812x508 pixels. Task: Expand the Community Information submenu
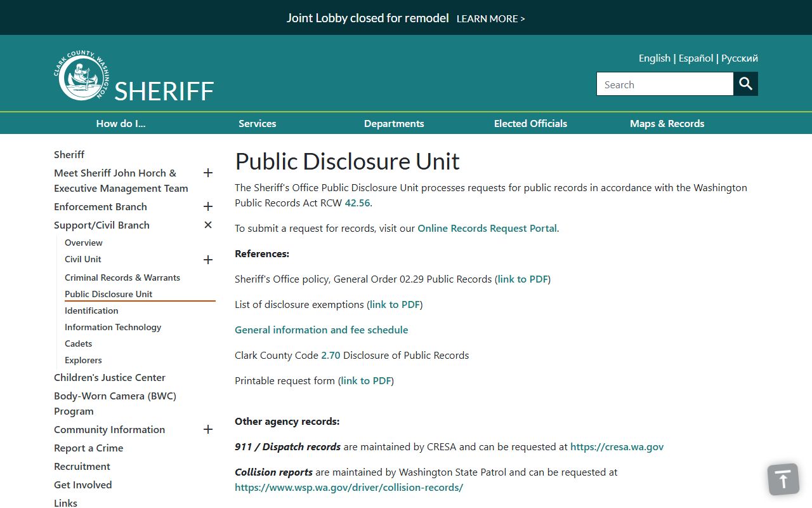[x=207, y=429]
